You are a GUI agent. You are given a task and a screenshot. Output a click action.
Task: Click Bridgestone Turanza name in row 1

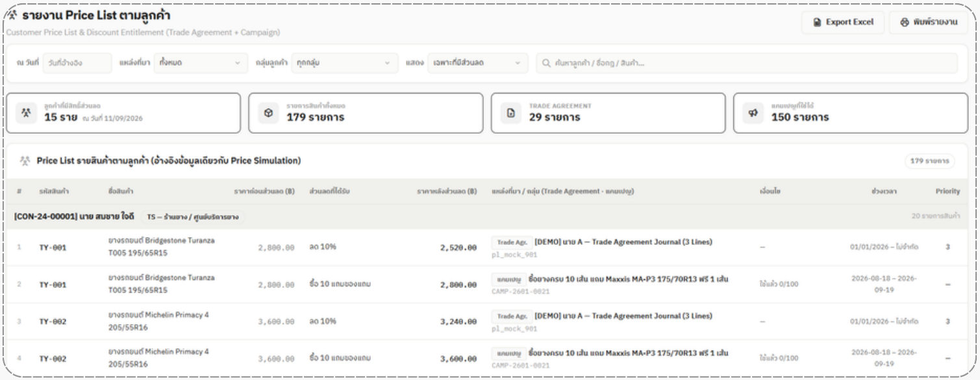point(161,247)
